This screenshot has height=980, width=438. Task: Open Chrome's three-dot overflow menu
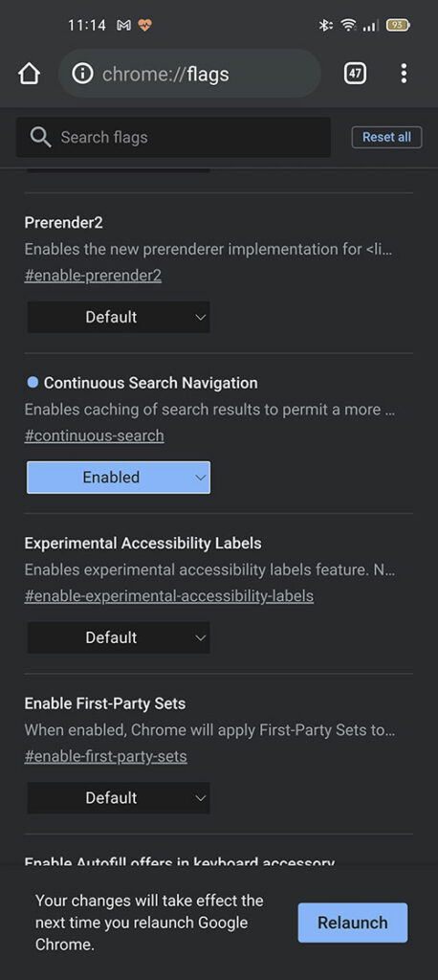pos(404,74)
